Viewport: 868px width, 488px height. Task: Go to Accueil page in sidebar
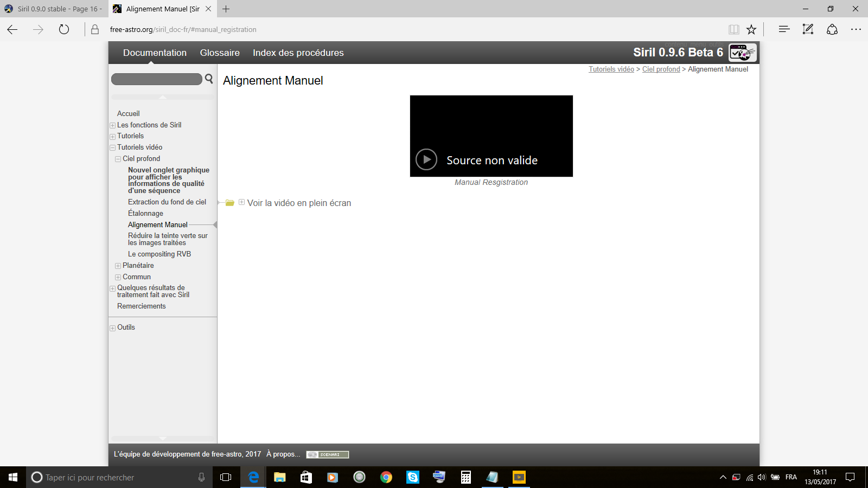click(x=129, y=113)
